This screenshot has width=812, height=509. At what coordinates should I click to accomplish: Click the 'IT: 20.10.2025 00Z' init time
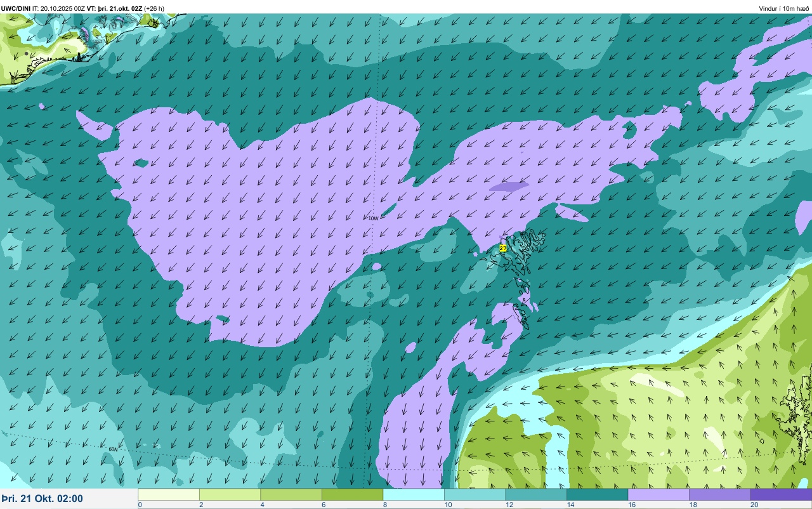[x=58, y=8]
